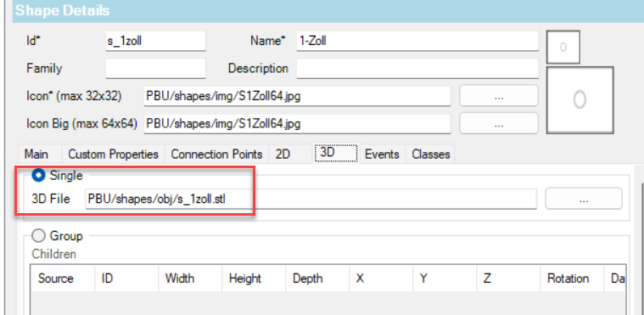644x315 pixels.
Task: Switch to the 2D tab
Action: [283, 155]
